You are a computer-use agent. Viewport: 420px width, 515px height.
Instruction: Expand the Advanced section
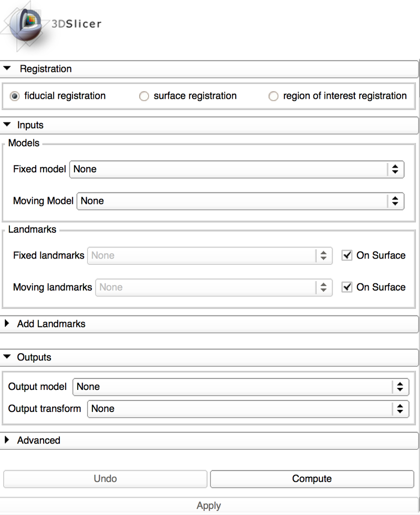click(x=7, y=440)
